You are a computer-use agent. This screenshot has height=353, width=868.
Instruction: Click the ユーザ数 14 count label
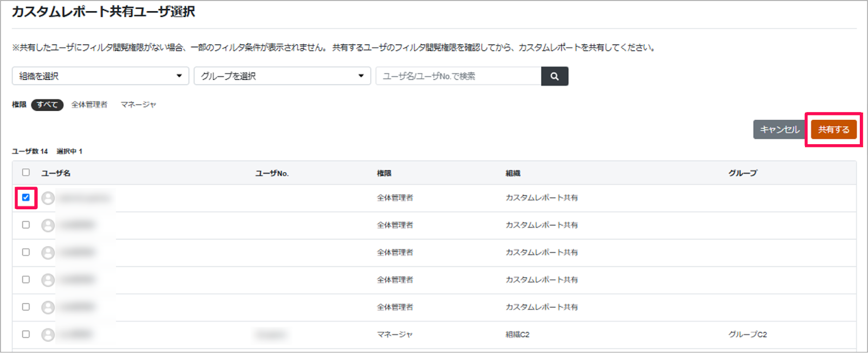(x=30, y=151)
